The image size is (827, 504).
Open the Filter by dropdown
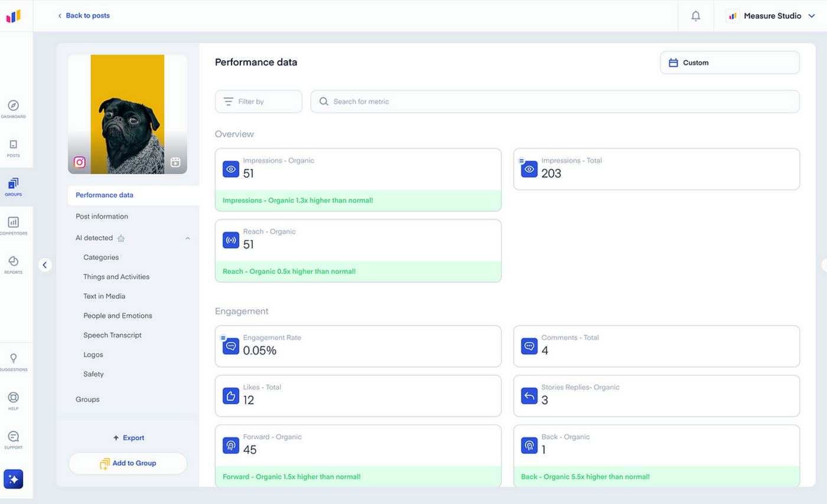click(x=258, y=102)
